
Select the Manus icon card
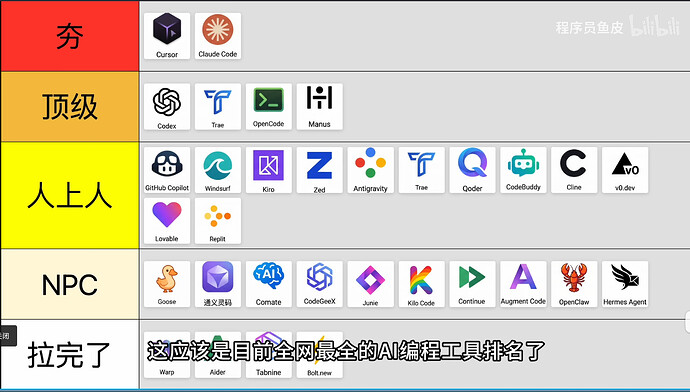319,107
